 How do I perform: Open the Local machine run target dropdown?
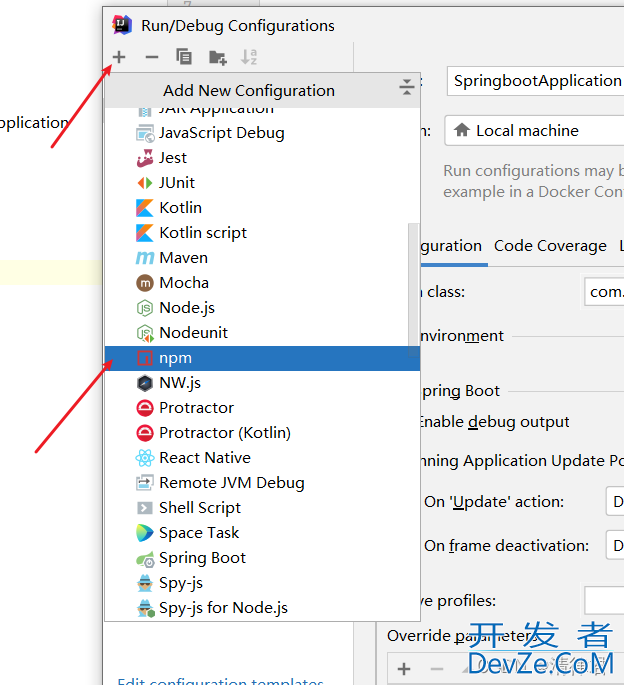pyautogui.click(x=534, y=131)
